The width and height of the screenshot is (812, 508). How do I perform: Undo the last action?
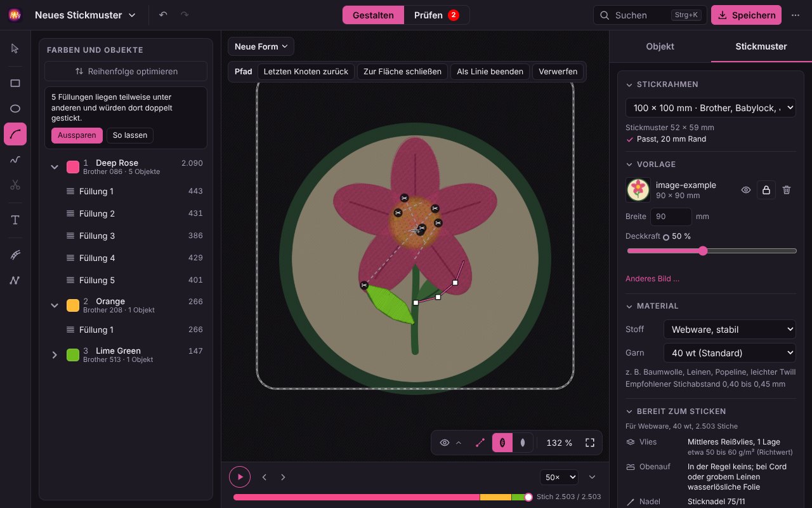click(164, 15)
